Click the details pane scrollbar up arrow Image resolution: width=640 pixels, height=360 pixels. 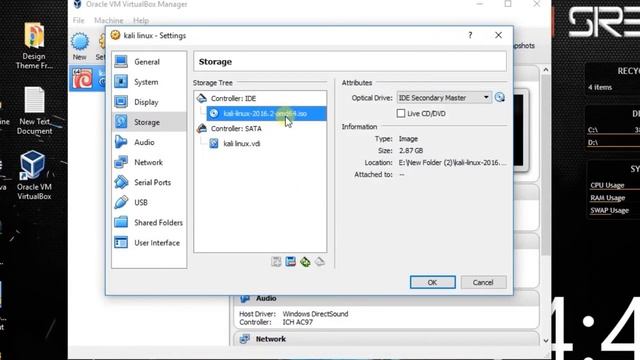tap(546, 70)
